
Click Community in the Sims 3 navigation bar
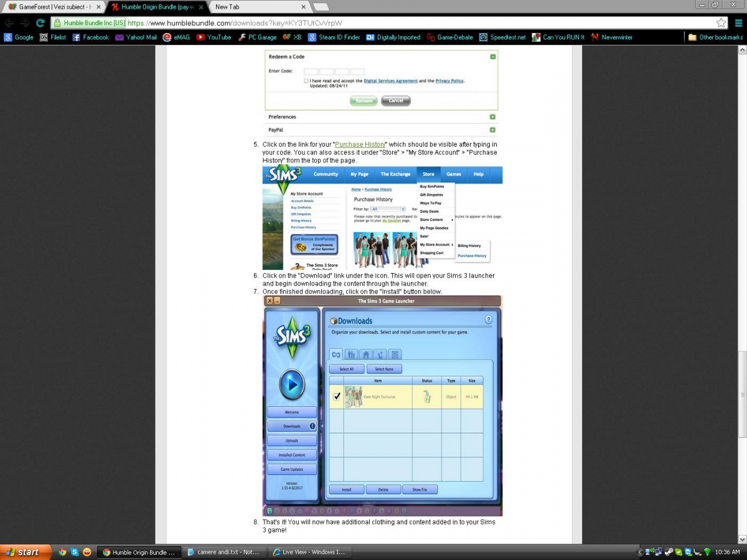click(326, 174)
